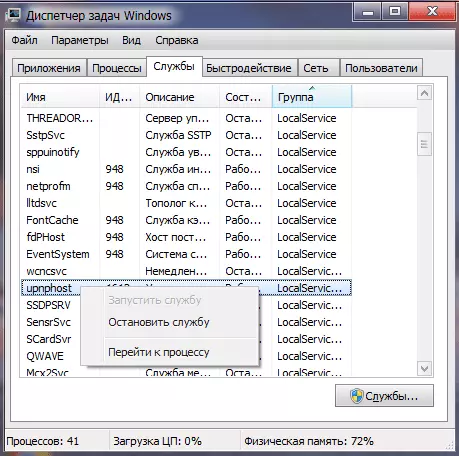Switch to the Быстродействие tab
This screenshot has height=456, width=459.
tap(249, 68)
